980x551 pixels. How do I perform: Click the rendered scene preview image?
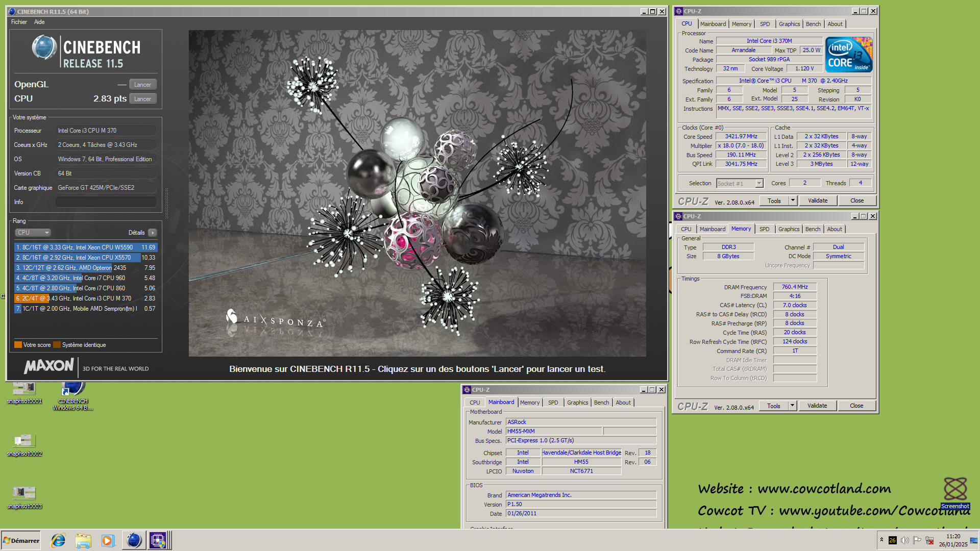click(417, 193)
